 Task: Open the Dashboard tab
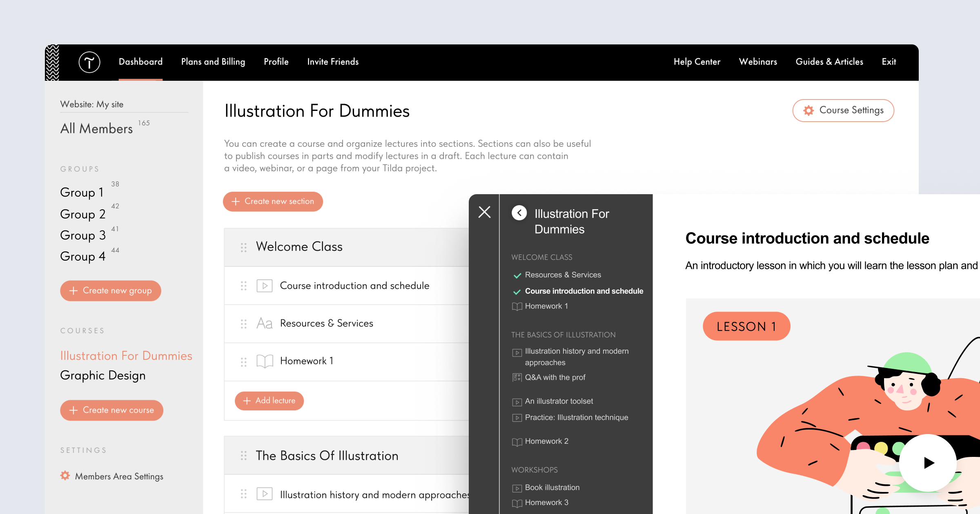(x=140, y=62)
